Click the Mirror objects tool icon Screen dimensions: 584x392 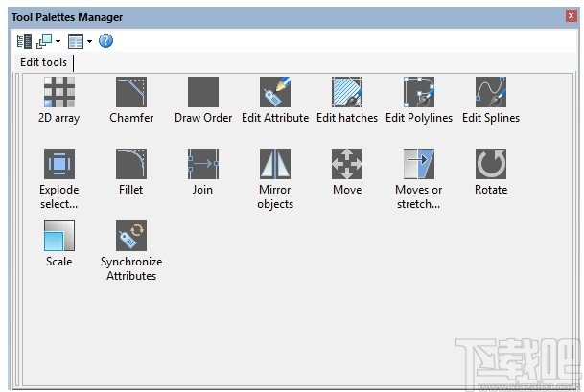coord(275,164)
